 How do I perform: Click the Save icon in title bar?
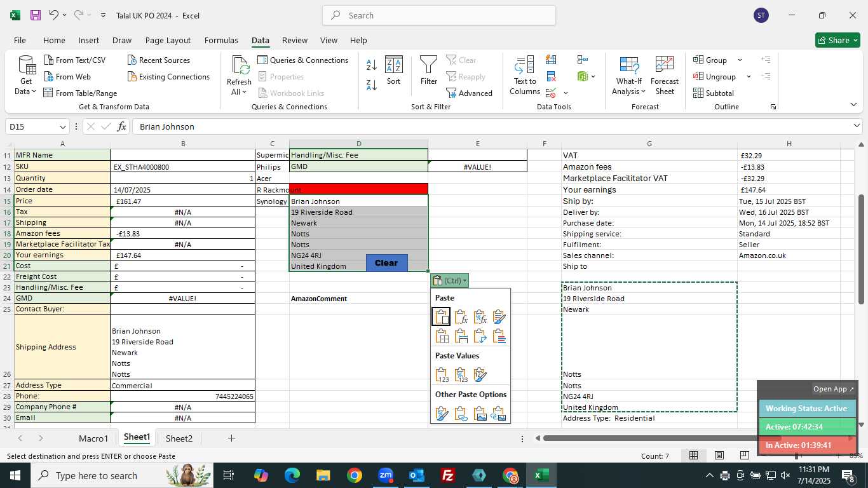[x=36, y=15]
